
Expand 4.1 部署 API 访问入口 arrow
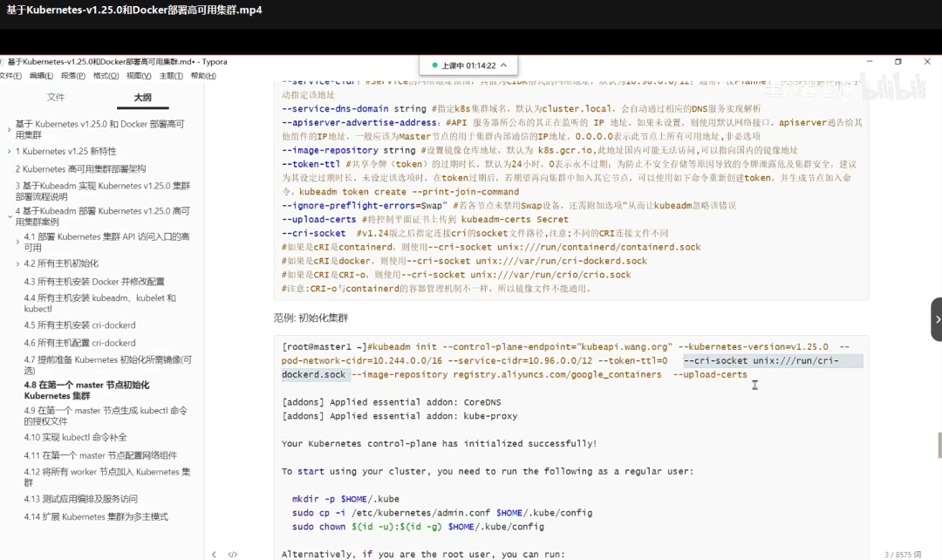[17, 242]
